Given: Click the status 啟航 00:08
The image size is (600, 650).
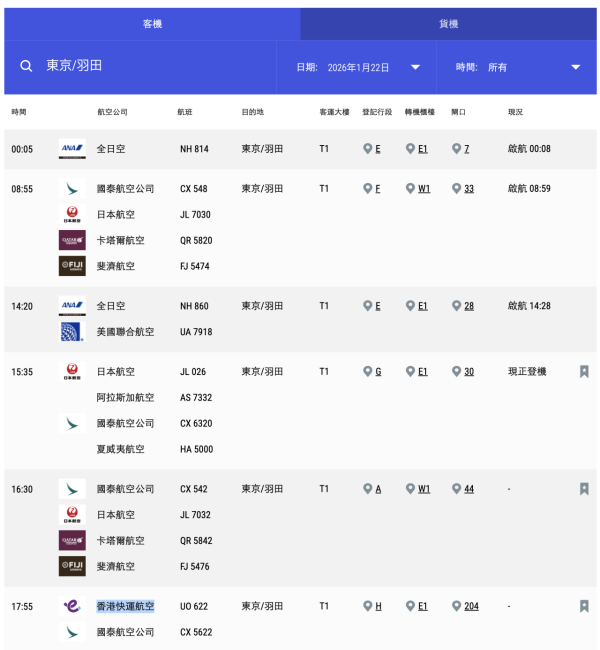Looking at the screenshot, I should (x=529, y=149).
